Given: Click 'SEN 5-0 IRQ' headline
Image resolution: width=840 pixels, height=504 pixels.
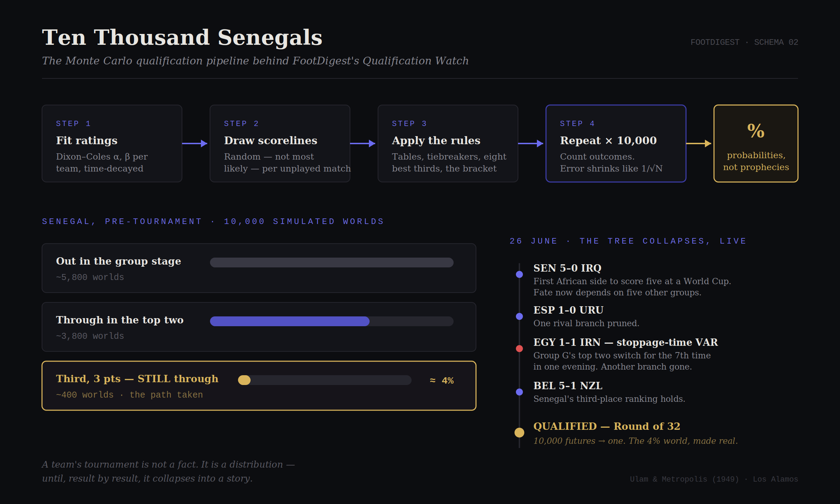Looking at the screenshot, I should 567,268.
